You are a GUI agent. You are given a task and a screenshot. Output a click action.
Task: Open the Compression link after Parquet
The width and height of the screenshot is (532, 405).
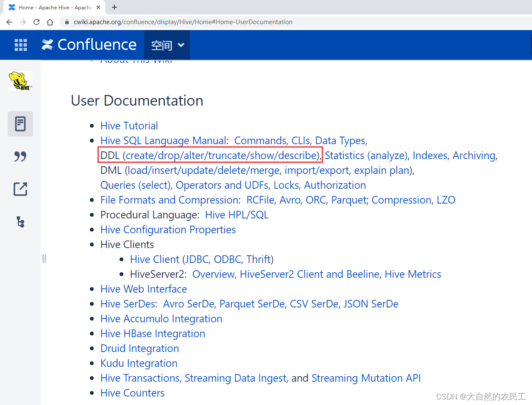tap(401, 200)
